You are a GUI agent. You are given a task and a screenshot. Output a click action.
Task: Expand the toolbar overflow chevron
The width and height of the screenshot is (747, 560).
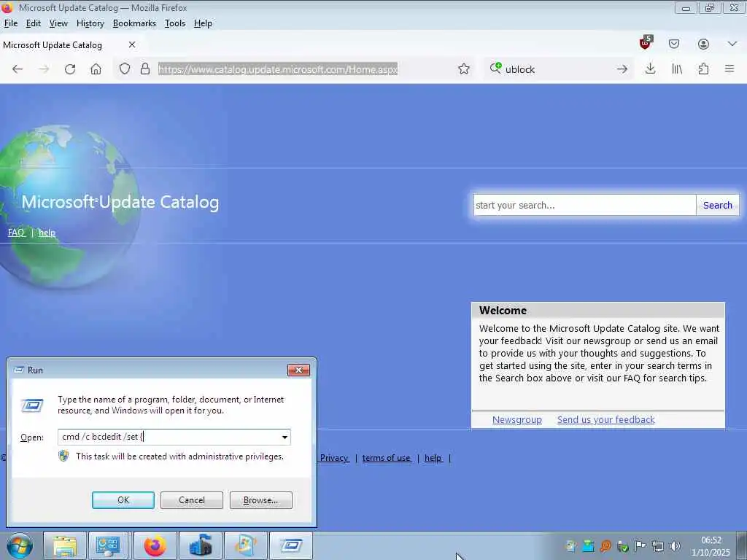732,44
